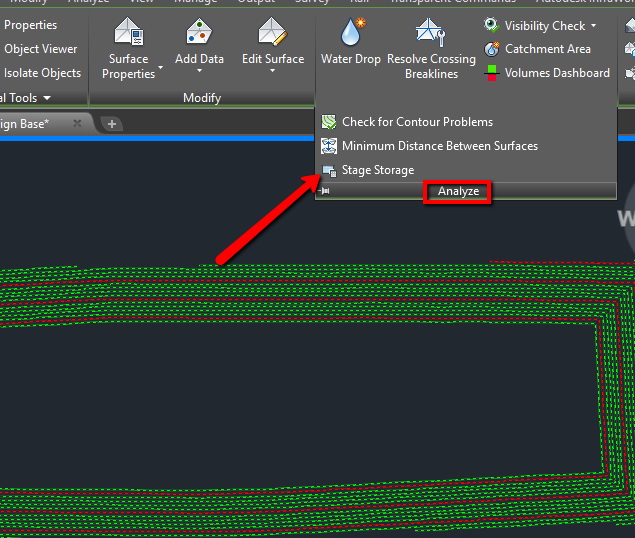The height and width of the screenshot is (538, 635).
Task: Click the Volumes Dashboard icon
Action: coord(492,73)
